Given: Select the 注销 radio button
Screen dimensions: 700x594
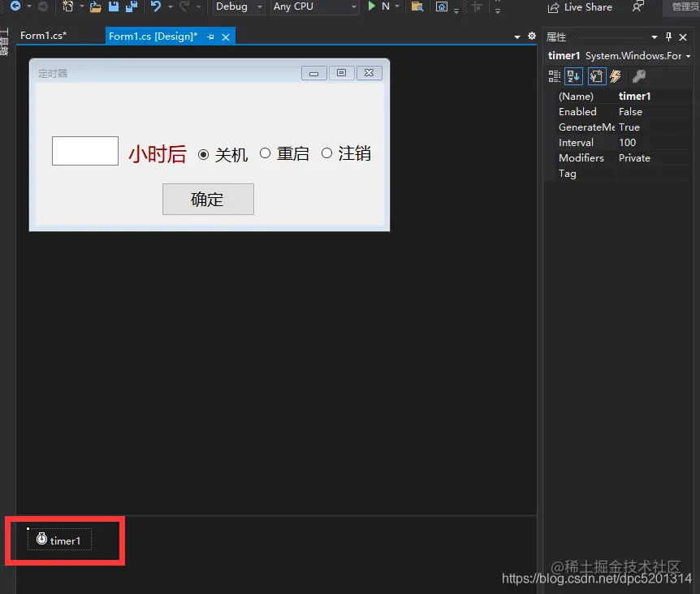Looking at the screenshot, I should coord(346,153).
